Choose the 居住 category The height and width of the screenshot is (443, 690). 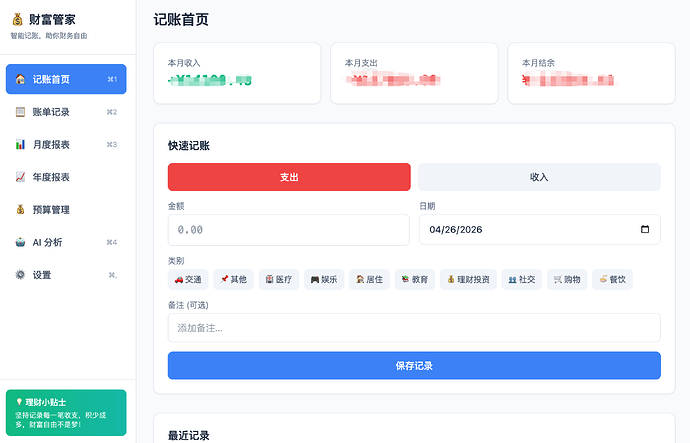[369, 279]
